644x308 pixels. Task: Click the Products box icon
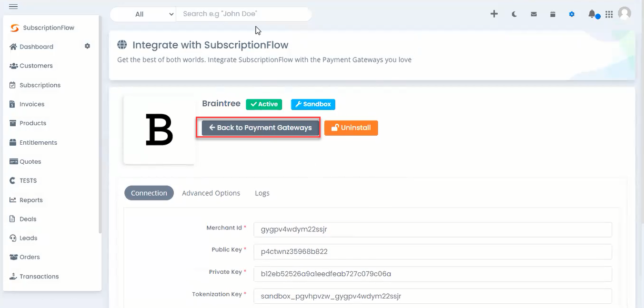tap(13, 123)
